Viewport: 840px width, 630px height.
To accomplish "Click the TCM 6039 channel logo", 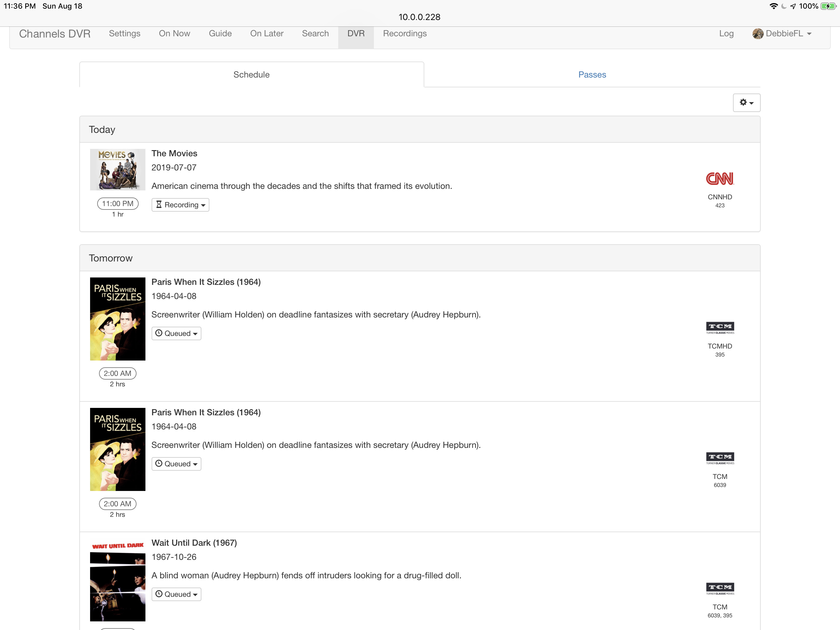I will tap(719, 458).
